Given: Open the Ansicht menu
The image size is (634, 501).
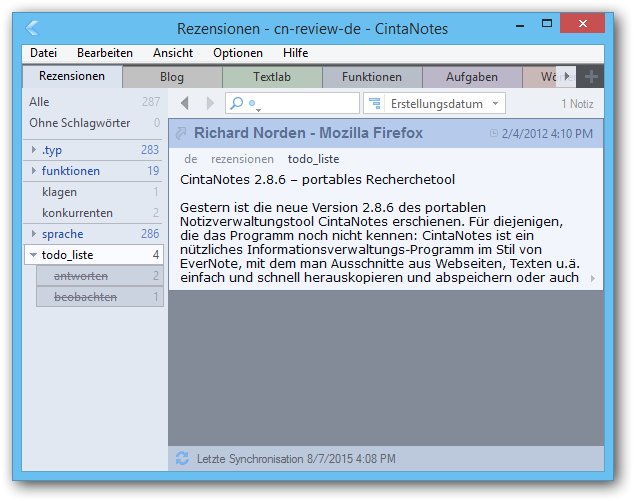Looking at the screenshot, I should 173,53.
